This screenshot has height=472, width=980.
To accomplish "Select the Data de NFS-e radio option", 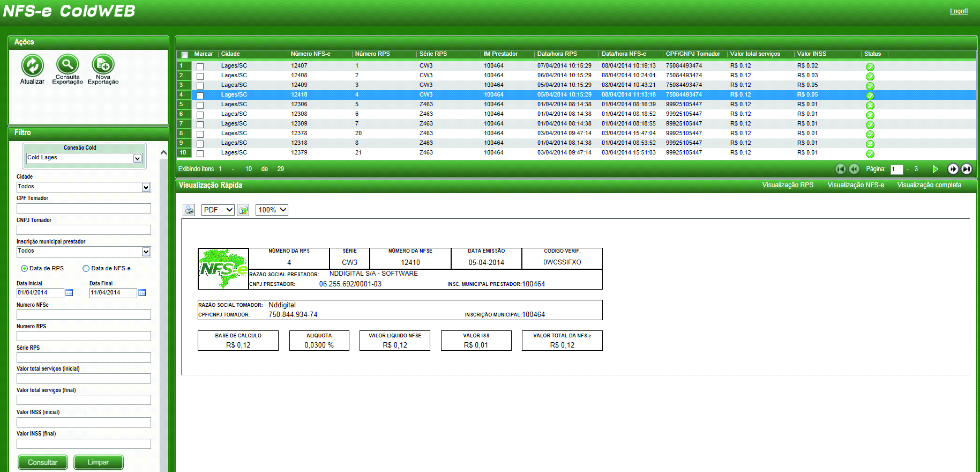I will [86, 269].
